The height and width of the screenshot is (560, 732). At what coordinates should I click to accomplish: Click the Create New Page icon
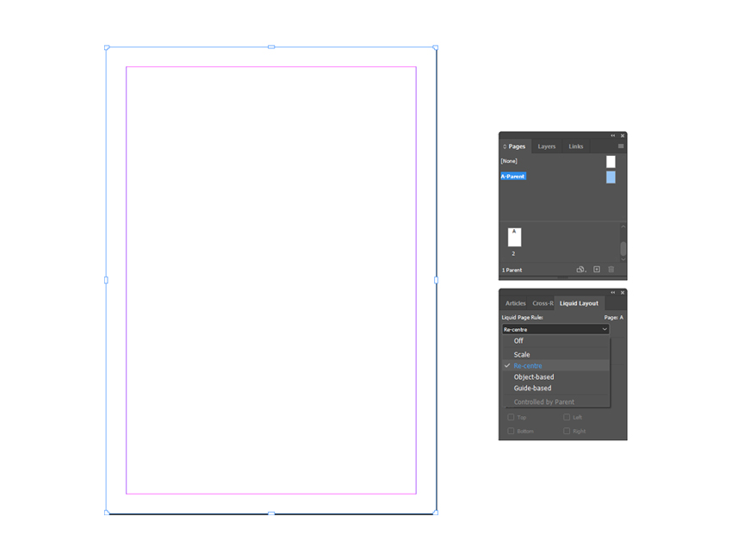[597, 270]
